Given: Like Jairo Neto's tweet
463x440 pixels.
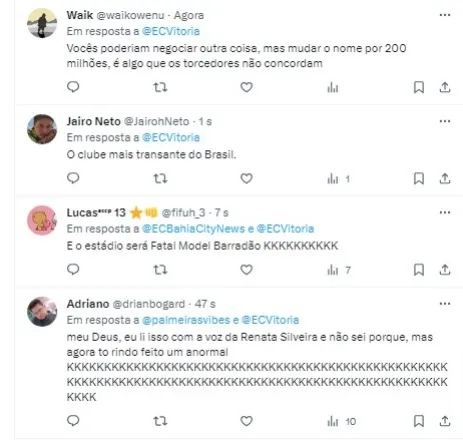Looking at the screenshot, I should [x=246, y=179].
